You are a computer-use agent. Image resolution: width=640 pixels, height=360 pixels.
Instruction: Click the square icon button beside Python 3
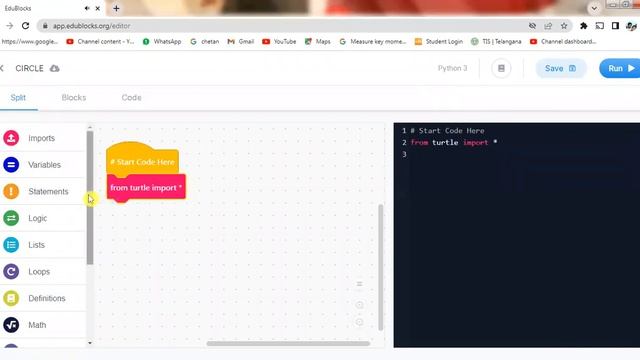point(501,68)
